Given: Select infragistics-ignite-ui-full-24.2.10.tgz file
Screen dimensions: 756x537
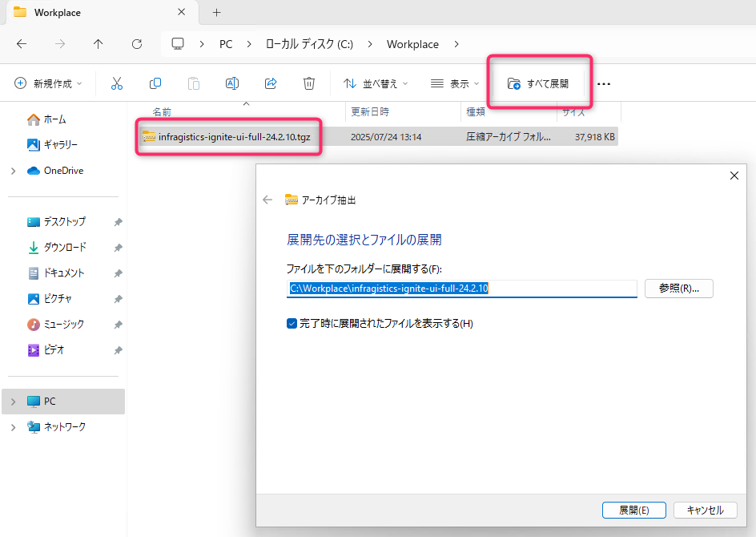Looking at the screenshot, I should click(x=235, y=137).
